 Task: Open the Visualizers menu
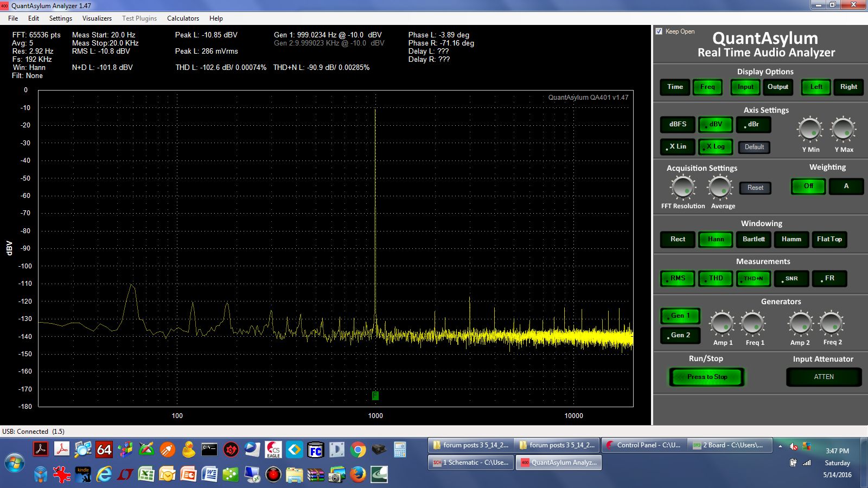tap(97, 18)
